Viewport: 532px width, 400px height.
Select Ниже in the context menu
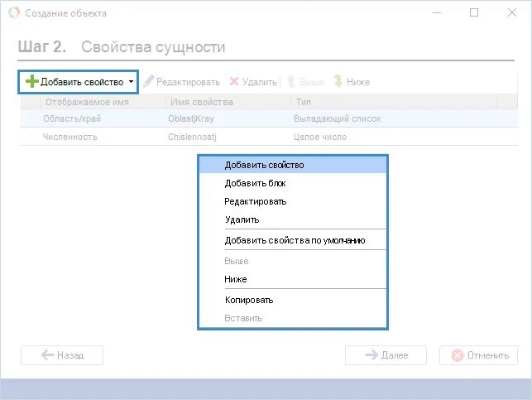click(x=293, y=279)
